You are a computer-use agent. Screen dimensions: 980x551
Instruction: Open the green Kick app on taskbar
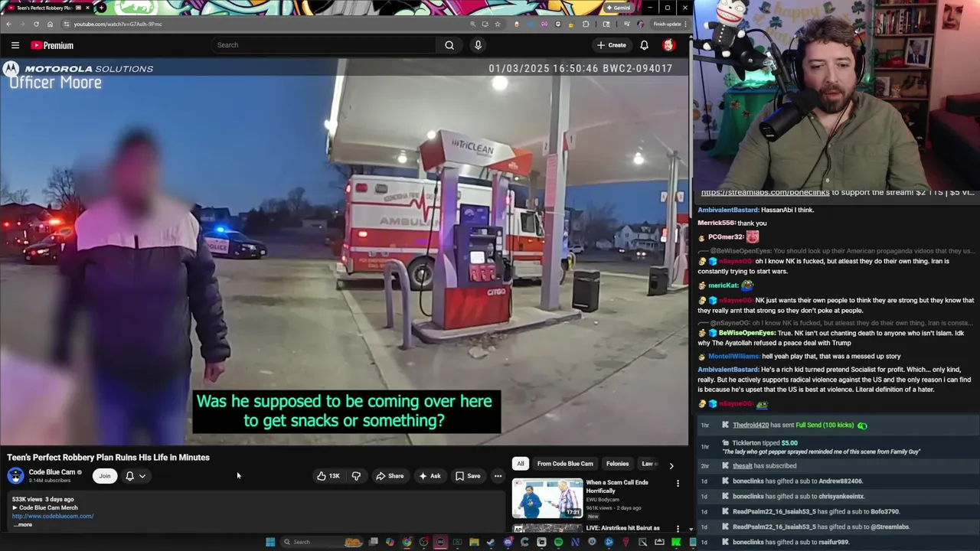(676, 542)
